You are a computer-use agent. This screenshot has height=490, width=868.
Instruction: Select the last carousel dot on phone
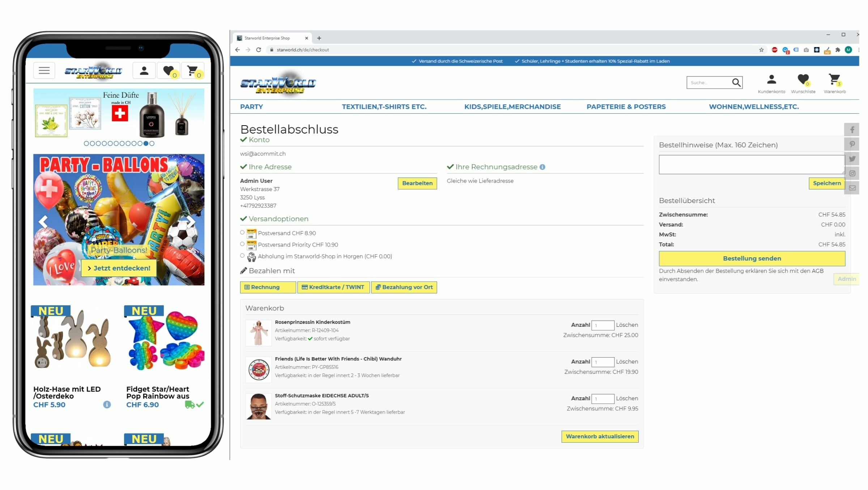[x=152, y=143]
